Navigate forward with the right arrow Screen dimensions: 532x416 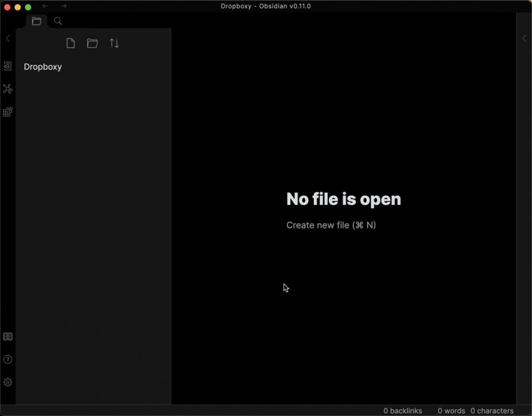[x=63, y=6]
